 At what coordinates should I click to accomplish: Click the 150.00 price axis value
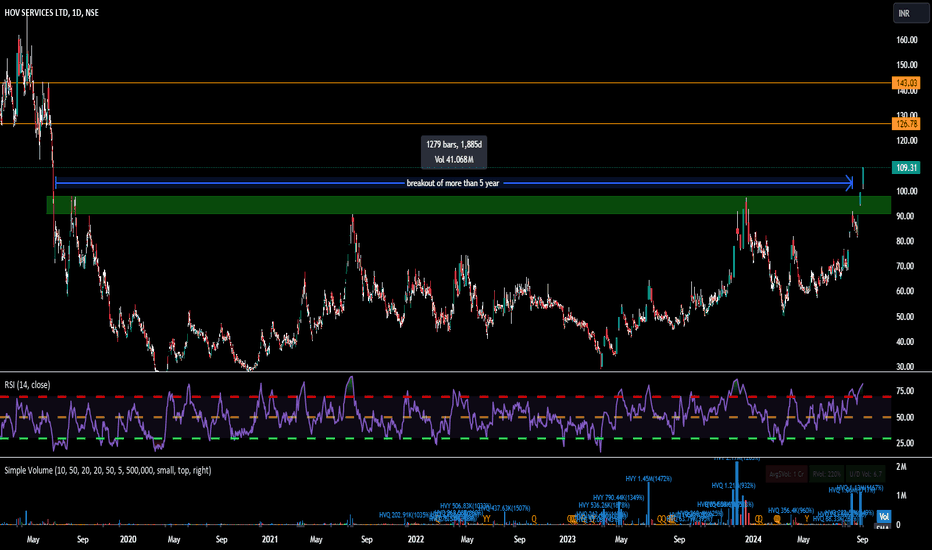906,65
